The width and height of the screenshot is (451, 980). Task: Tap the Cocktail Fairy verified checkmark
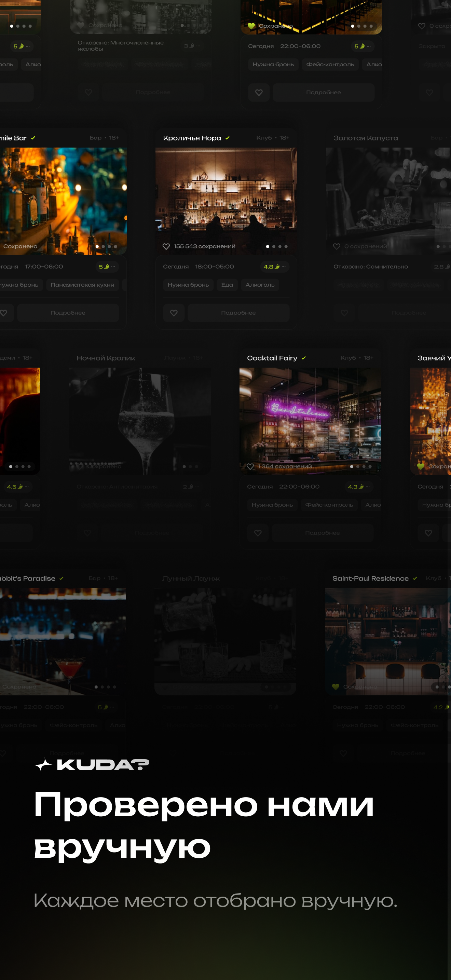tap(303, 358)
